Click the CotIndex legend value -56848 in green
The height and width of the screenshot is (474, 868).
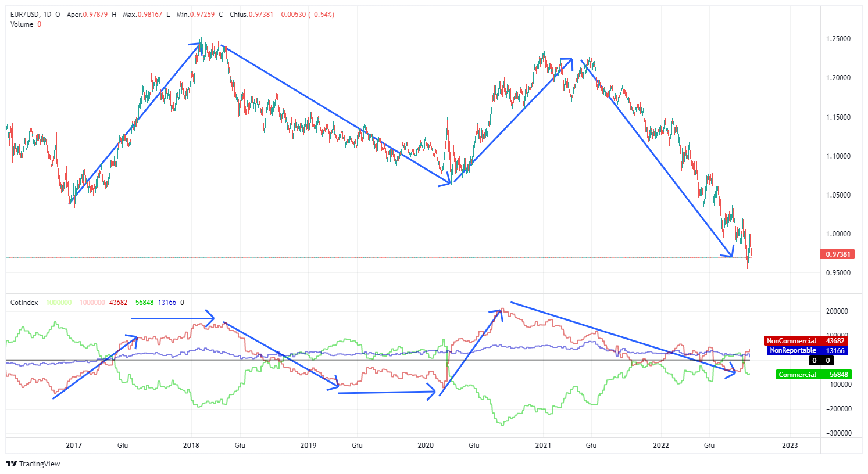[142, 303]
